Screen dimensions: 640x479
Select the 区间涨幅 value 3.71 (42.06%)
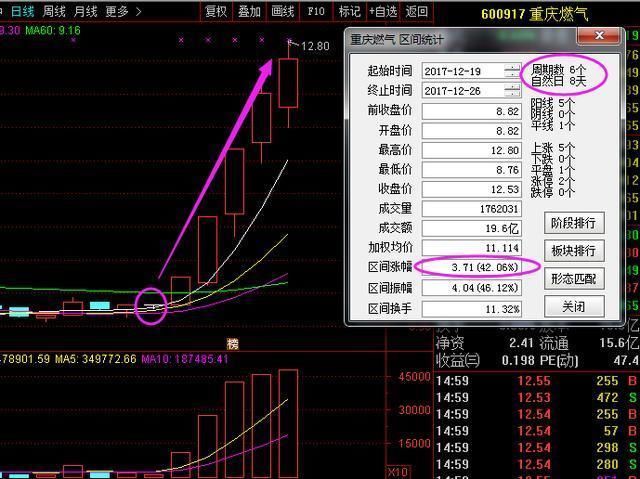[471, 267]
